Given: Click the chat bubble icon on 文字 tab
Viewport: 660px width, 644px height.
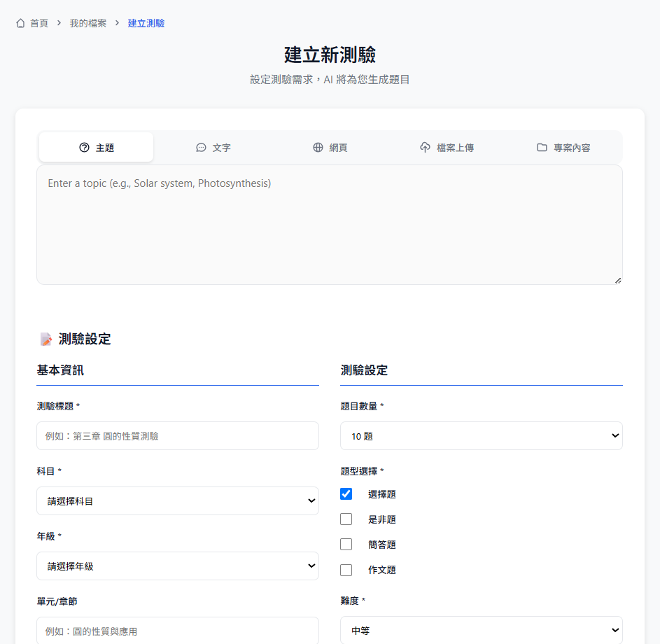Looking at the screenshot, I should coord(201,148).
